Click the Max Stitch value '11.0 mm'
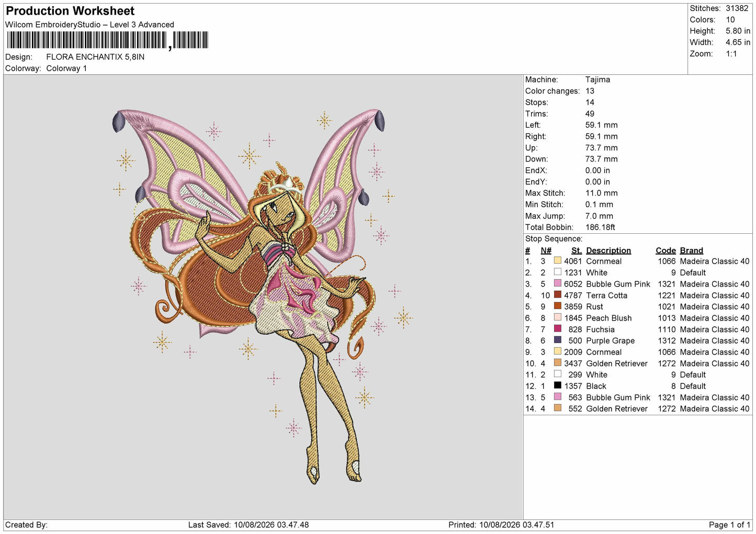This screenshot has height=534, width=756. (601, 193)
